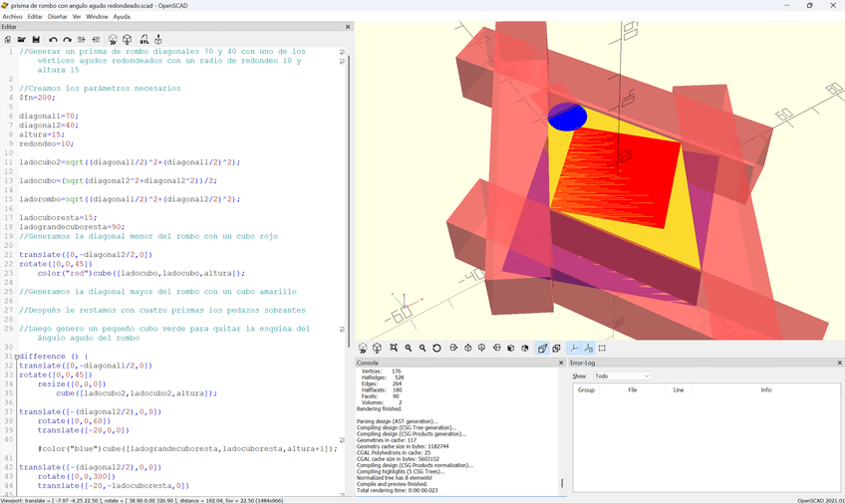Click the Export as STL icon
Image resolution: width=845 pixels, height=504 pixels.
(142, 40)
